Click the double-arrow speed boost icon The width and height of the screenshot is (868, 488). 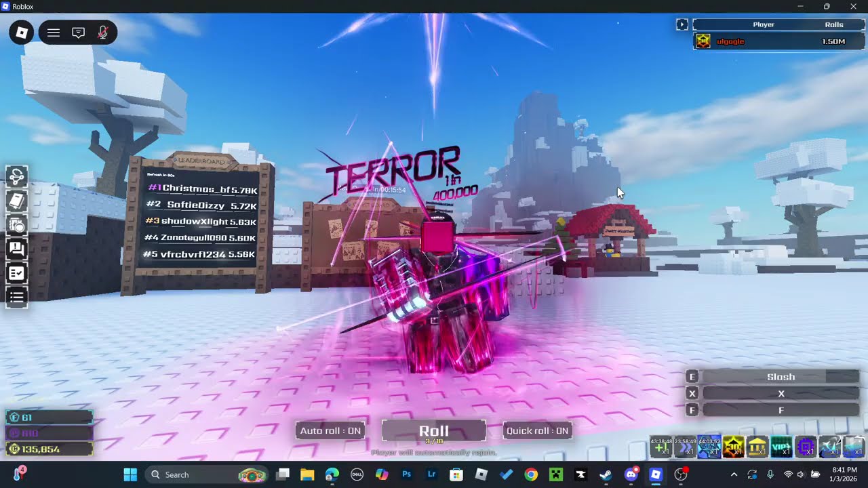(x=685, y=446)
